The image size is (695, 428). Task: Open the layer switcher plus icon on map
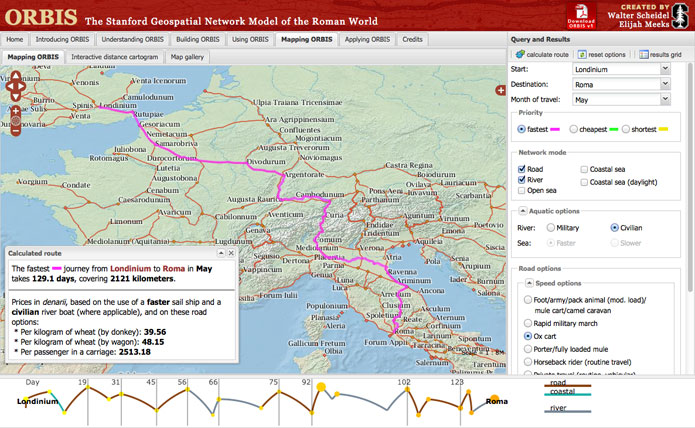[501, 90]
